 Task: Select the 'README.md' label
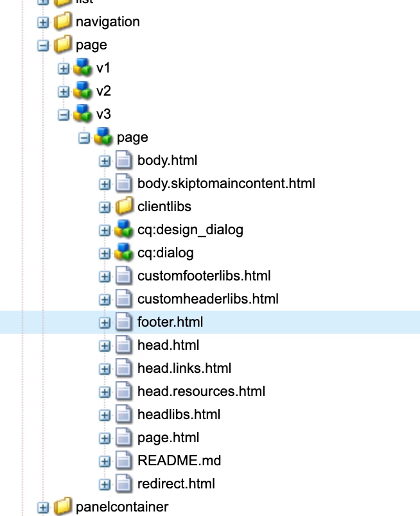point(179,460)
